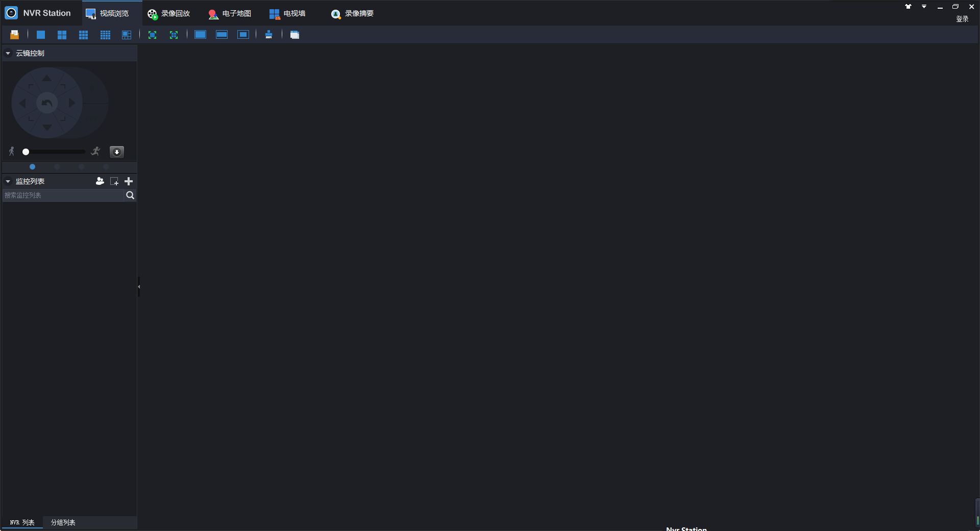
Task: Move PTZ toward the lower-right corner
Action: (63, 119)
